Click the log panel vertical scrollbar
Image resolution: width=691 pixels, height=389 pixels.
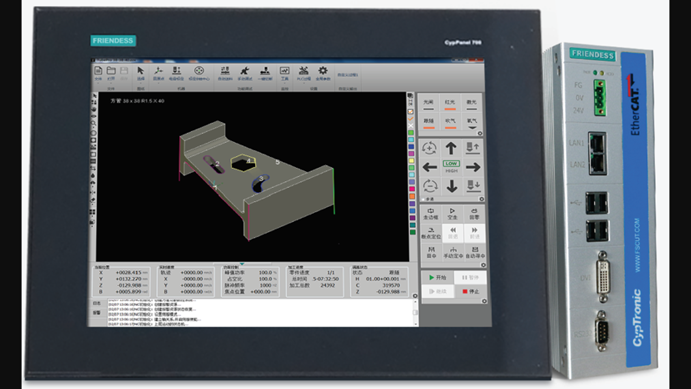[416, 313]
